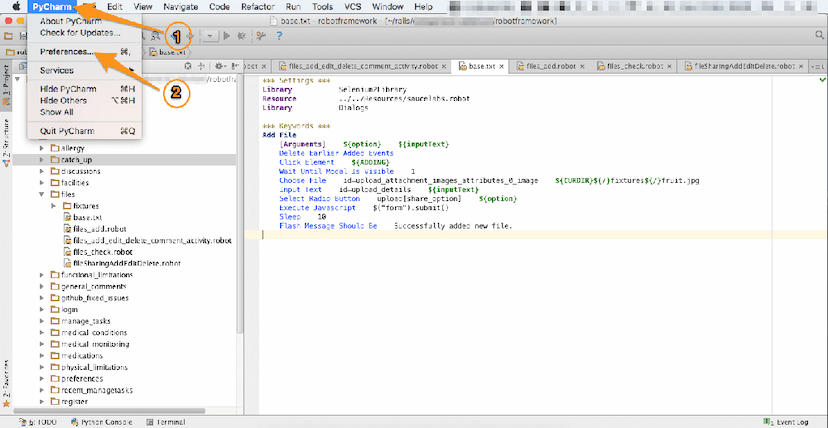The height and width of the screenshot is (428, 828).
Task: Toggle the Structure tool window sidebar button
Action: click(6, 144)
